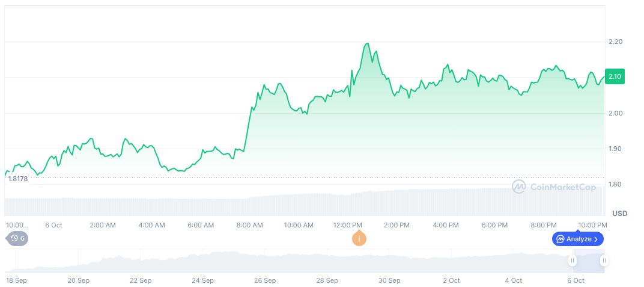644x287 pixels.
Task: Click the 1.8178 opening price label
Action: [19, 179]
